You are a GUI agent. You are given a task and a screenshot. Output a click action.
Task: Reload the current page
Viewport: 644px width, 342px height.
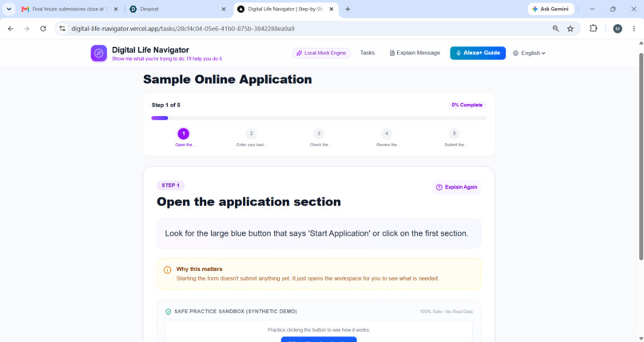(43, 29)
